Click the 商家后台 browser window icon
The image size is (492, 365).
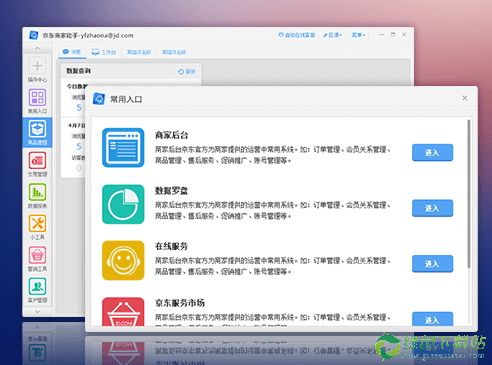click(123, 148)
